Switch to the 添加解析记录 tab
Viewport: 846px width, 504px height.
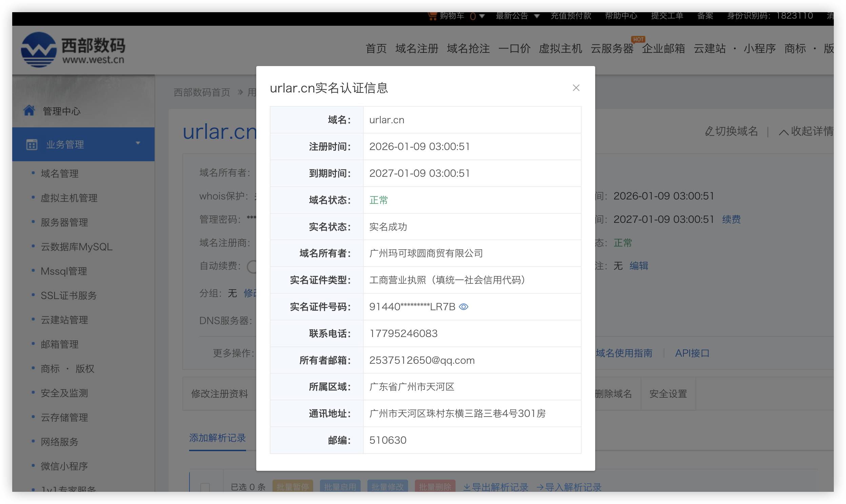coord(217,438)
